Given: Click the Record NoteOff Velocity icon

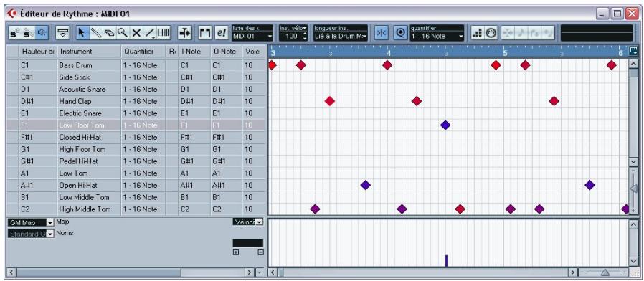Looking at the screenshot, I should tap(549, 33).
